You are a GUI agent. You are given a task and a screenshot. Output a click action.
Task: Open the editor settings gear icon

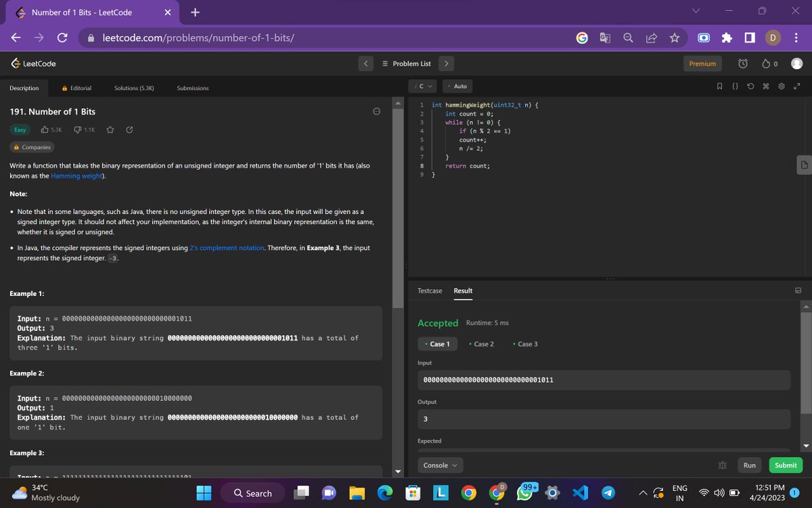[x=781, y=87]
